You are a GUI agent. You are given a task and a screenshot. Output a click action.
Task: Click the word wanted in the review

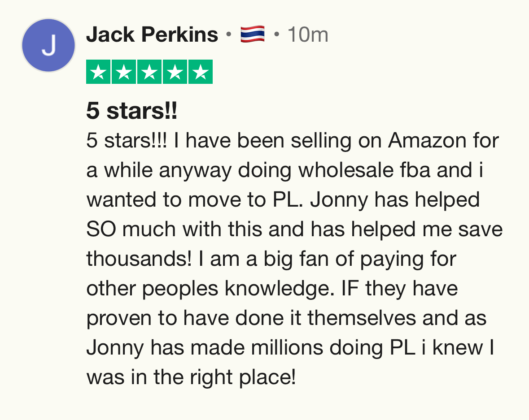121,199
